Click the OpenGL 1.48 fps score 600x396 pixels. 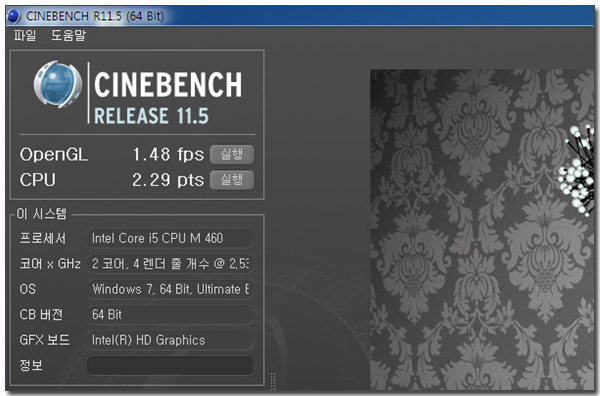[168, 154]
